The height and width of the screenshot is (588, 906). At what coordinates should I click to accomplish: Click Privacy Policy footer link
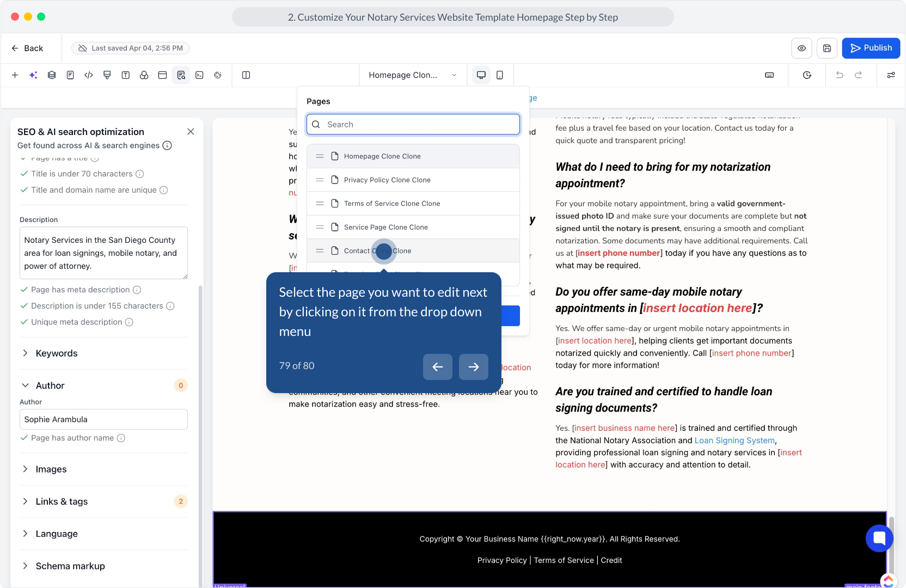502,560
